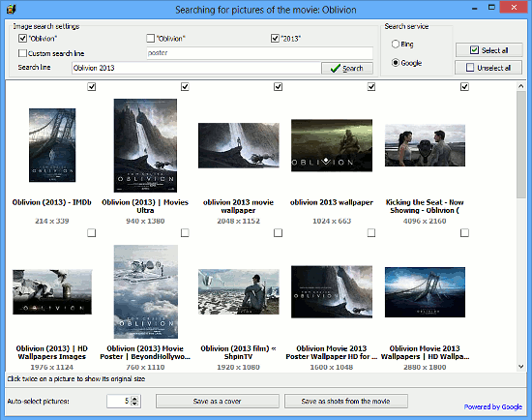Uncheck the oblivion 2013 movie wallpaper checkbox
Viewport: 532px width, 420px height.
[279, 86]
